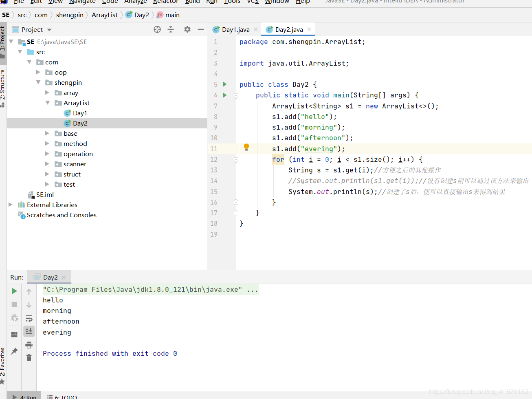Screen dimensions: 532x399
Task: Click the java.exe command line in console
Action: pyautogui.click(x=150, y=289)
